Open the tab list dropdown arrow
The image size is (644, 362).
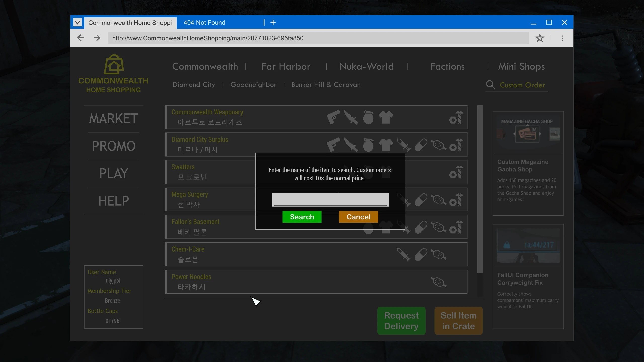(x=77, y=22)
